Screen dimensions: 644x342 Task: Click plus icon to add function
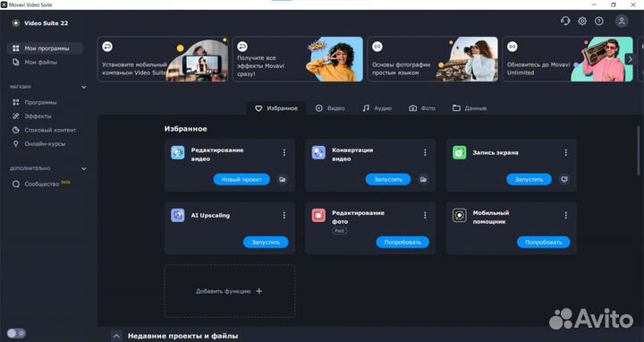[x=259, y=291]
